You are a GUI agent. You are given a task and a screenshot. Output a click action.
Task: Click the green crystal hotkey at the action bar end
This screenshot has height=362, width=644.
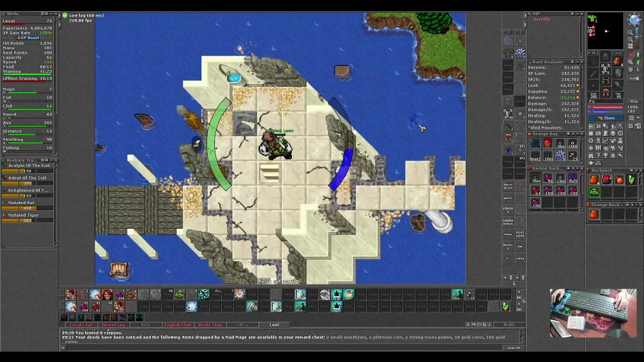[506, 306]
